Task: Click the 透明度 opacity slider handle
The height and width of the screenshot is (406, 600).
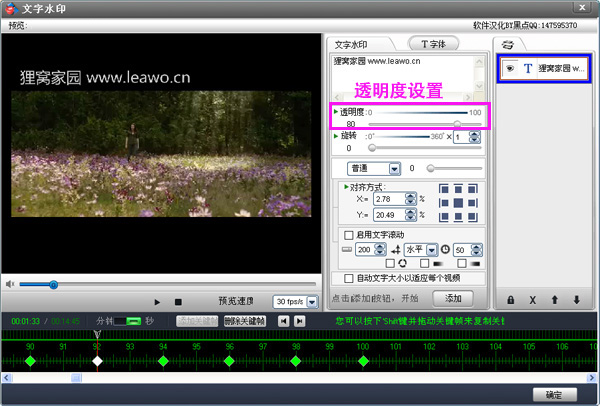Action: 458,123
